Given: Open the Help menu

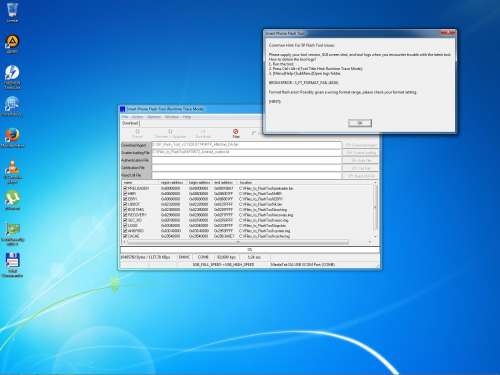Looking at the screenshot, I should coord(187,117).
